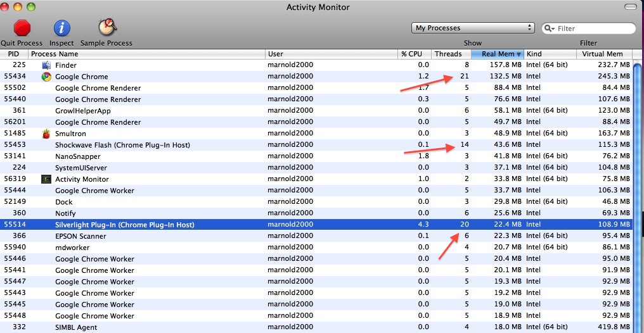Select Google Chrome Worker with PID 55441

point(316,270)
